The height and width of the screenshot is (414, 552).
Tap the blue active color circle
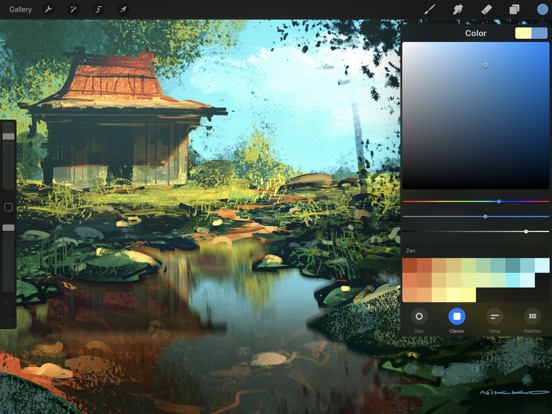coord(542,9)
